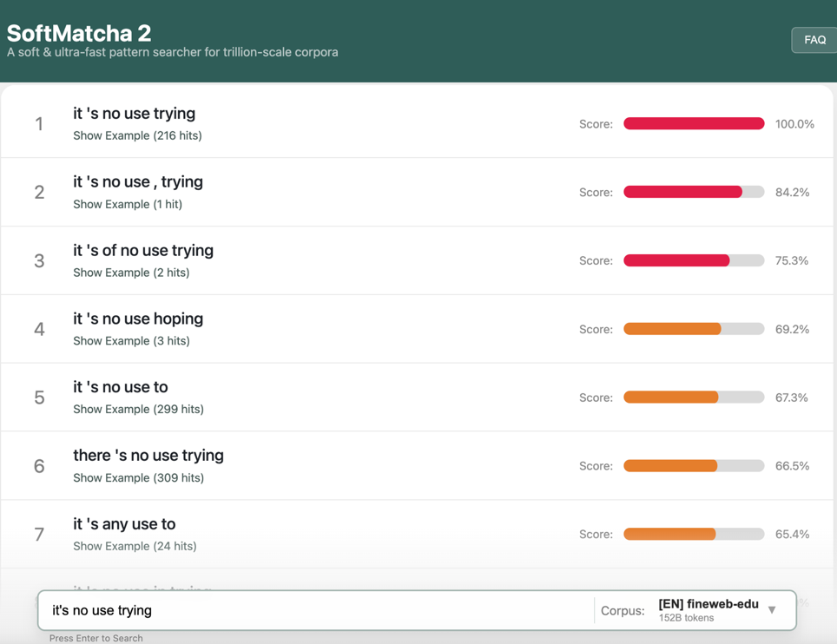This screenshot has height=644, width=837.
Task: Select the result phrase 'there 's no use trying'
Action: pyautogui.click(x=148, y=455)
